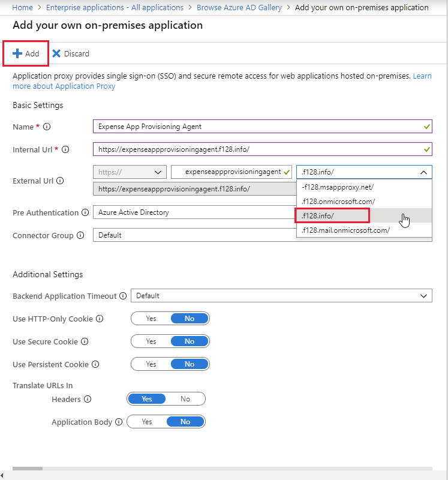Click the info icon next to Use HTTP-Only Cookie
Screen dimensions: 448x480
pyautogui.click(x=100, y=319)
